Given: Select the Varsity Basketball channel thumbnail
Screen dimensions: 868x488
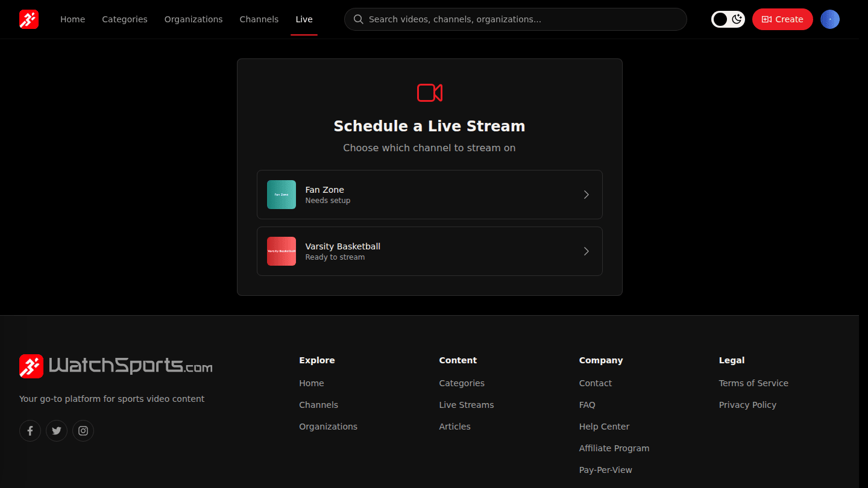Looking at the screenshot, I should click(281, 251).
